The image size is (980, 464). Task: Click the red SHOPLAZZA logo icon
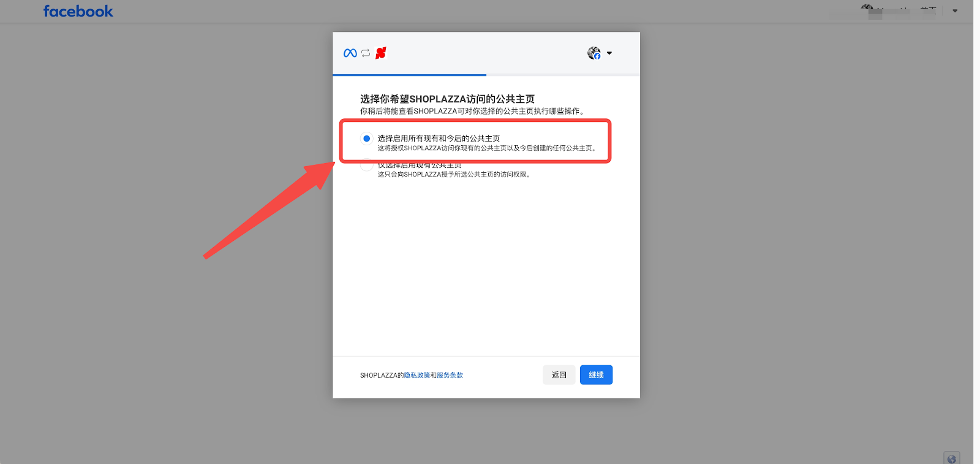[381, 53]
